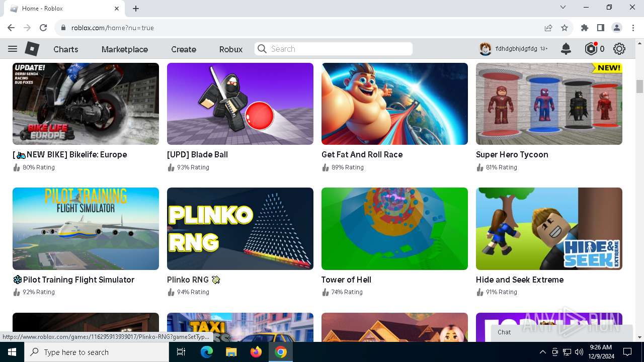This screenshot has width=644, height=362.
Task: Bookmark this page with the star icon
Action: click(x=565, y=28)
